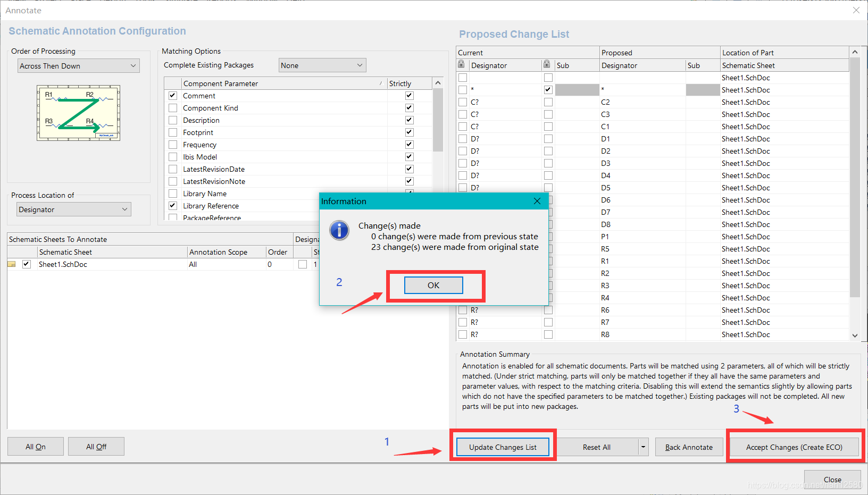The width and height of the screenshot is (868, 495).
Task: Enable the Footprint parameter checkbox
Action: point(173,132)
